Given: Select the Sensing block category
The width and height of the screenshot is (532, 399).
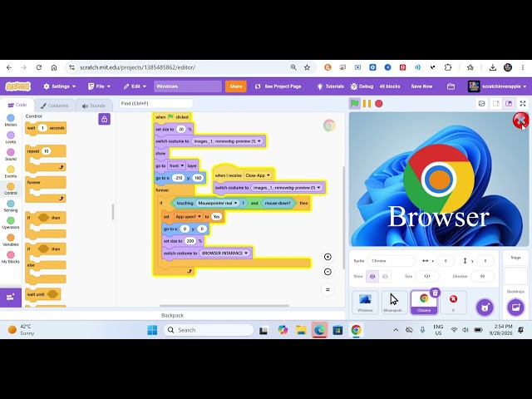Looking at the screenshot, I should click(11, 206).
